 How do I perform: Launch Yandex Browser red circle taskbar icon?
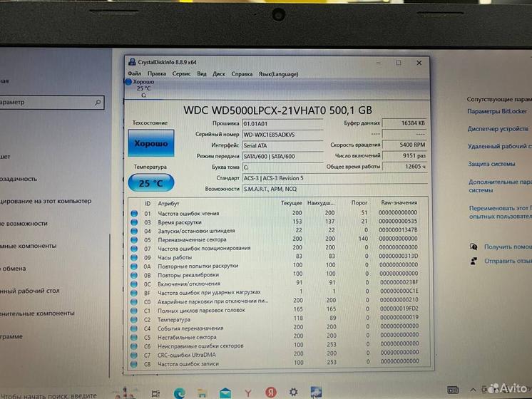coord(270,393)
